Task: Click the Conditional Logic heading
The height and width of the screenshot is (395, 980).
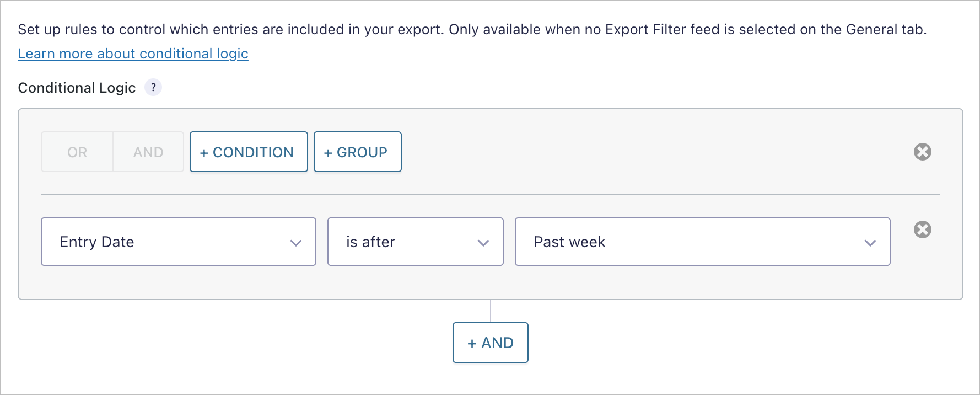Action: 77,87
